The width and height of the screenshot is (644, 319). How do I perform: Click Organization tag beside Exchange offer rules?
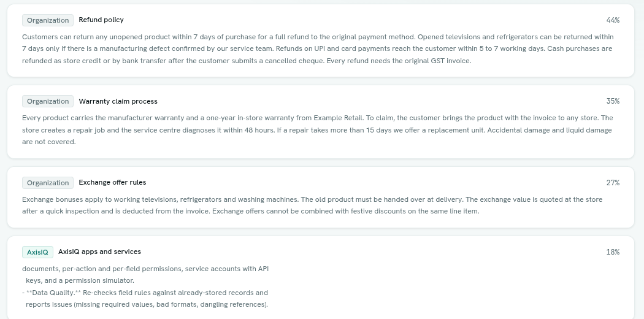tap(48, 183)
